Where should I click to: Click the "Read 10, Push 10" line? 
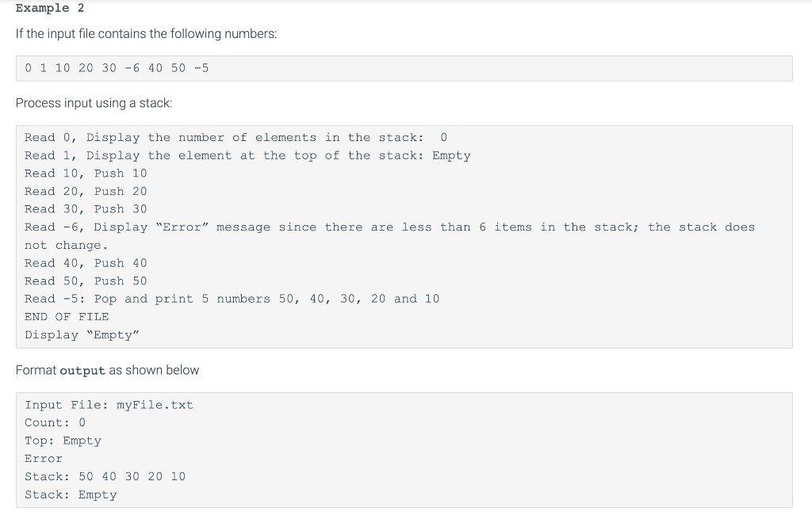[86, 174]
